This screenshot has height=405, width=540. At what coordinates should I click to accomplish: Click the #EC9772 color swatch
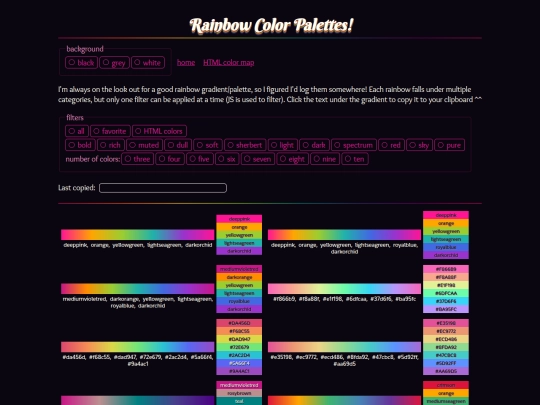tap(446, 331)
